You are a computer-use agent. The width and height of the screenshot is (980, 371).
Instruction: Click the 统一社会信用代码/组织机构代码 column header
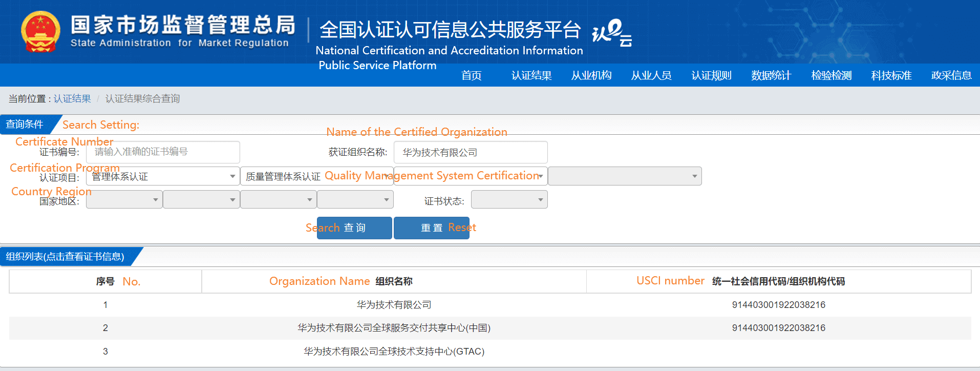click(778, 281)
